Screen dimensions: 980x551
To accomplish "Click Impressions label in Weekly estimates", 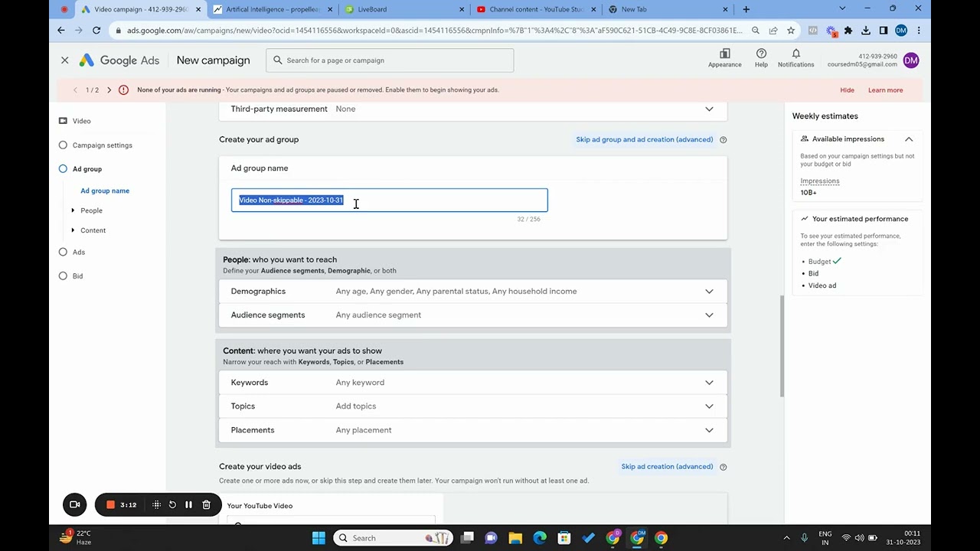I will pos(819,181).
